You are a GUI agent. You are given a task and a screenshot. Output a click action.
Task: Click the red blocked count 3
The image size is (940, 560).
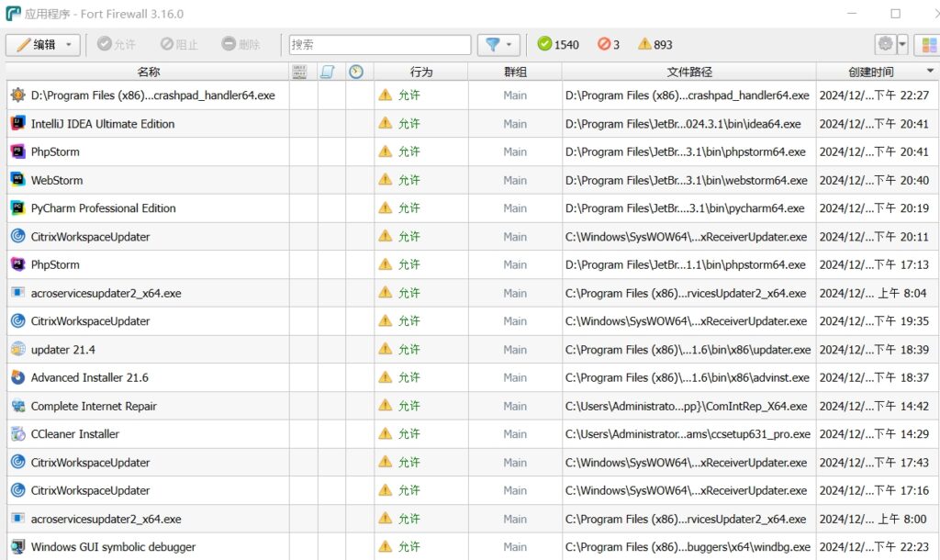click(609, 44)
